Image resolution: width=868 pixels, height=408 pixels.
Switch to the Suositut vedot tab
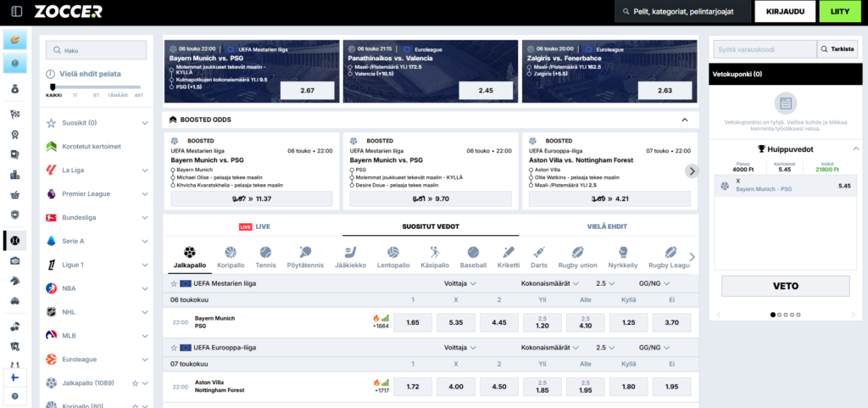click(431, 226)
